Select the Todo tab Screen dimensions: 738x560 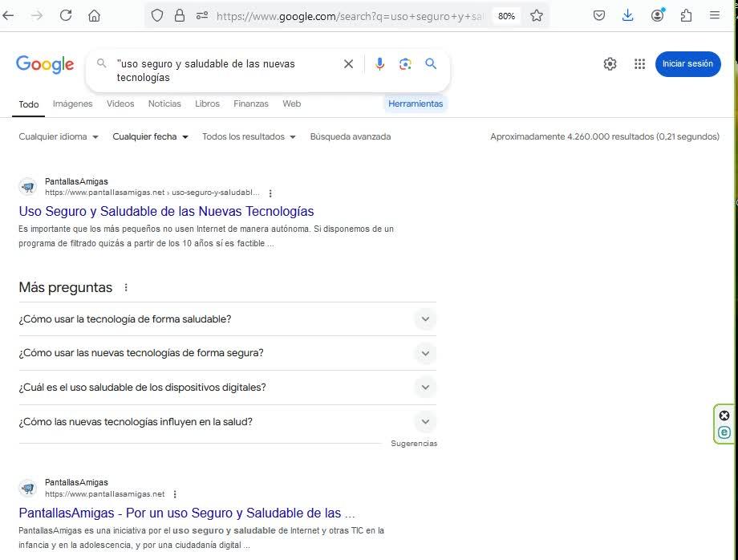pos(29,104)
